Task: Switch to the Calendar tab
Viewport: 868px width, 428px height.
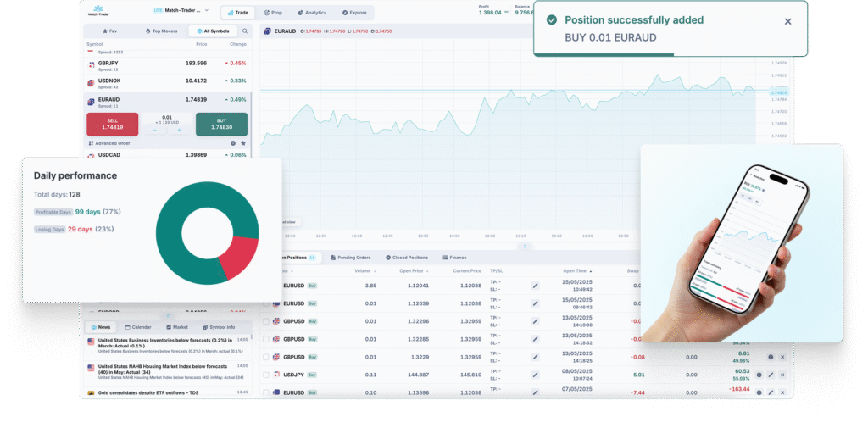Action: pyautogui.click(x=138, y=327)
